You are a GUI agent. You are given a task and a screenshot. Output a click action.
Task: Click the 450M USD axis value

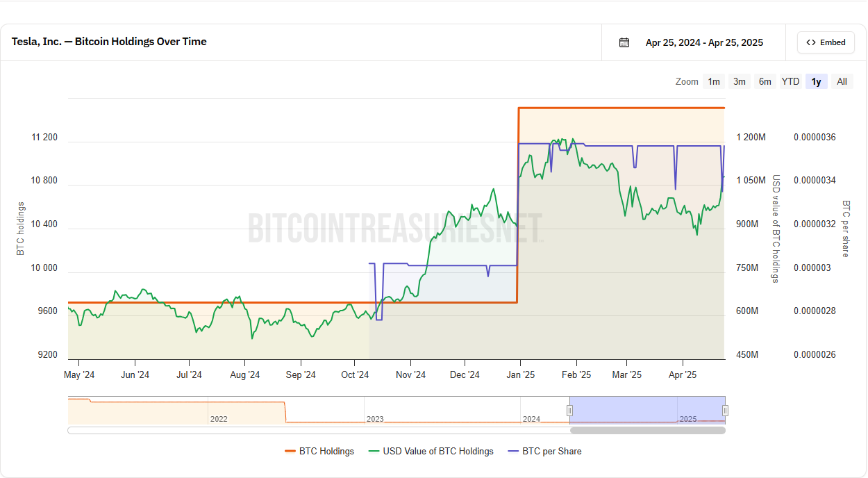click(x=747, y=355)
